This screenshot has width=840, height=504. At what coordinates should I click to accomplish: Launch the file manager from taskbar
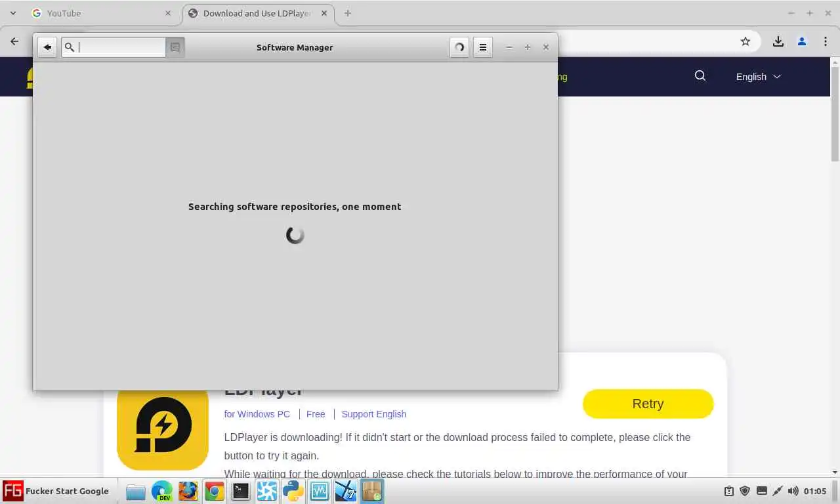pos(135,491)
